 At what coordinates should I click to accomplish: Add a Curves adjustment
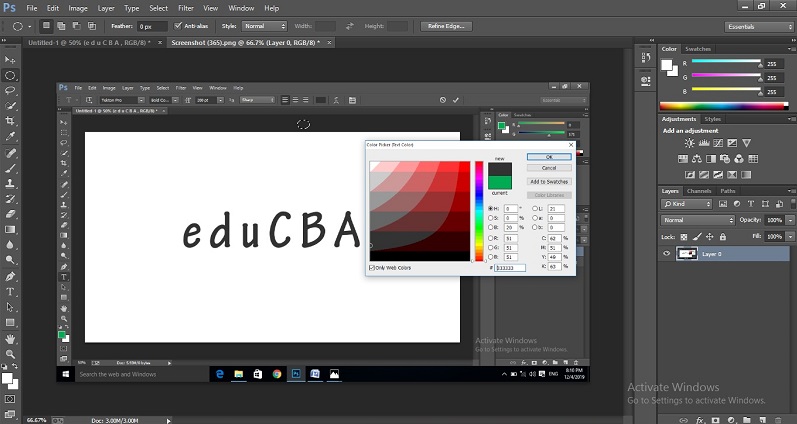click(718, 143)
